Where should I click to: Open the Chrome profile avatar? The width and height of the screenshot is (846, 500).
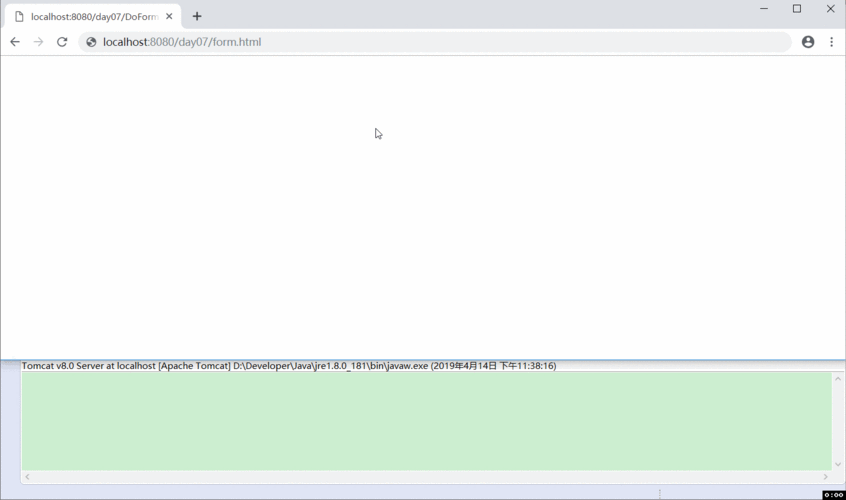pos(808,42)
